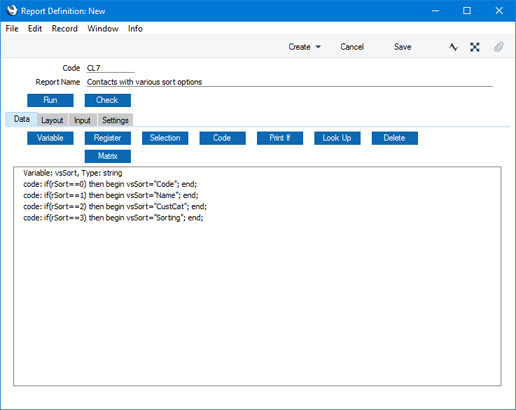Select the vsSort="CustCat" code line

point(115,207)
